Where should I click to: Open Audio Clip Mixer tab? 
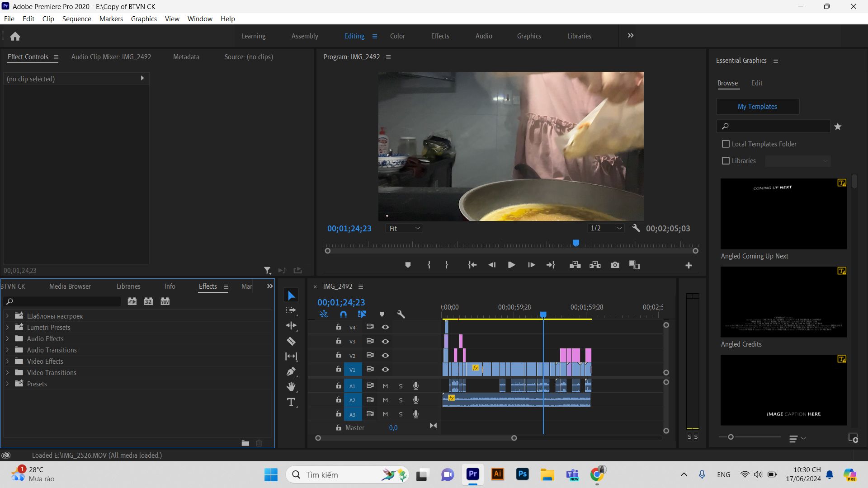111,57
